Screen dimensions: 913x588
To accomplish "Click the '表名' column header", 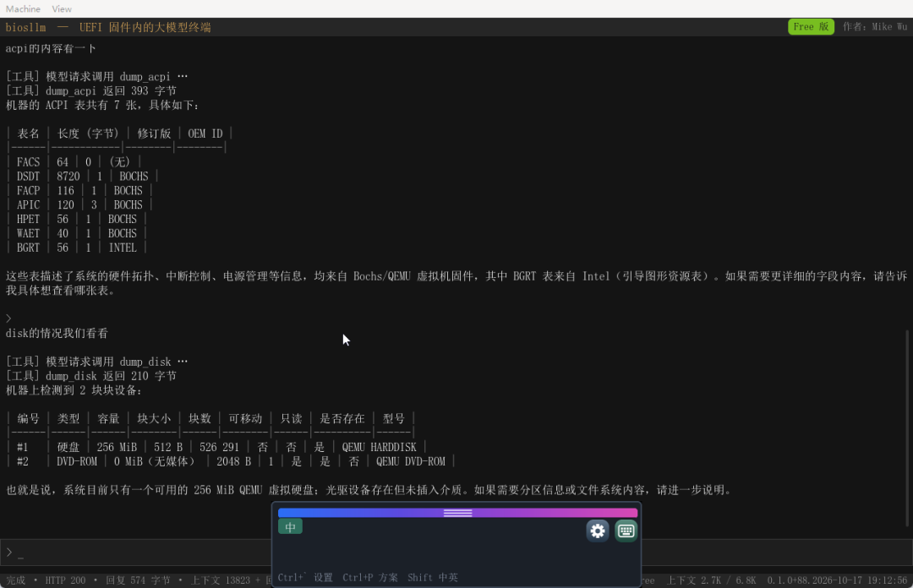I will tap(28, 133).
